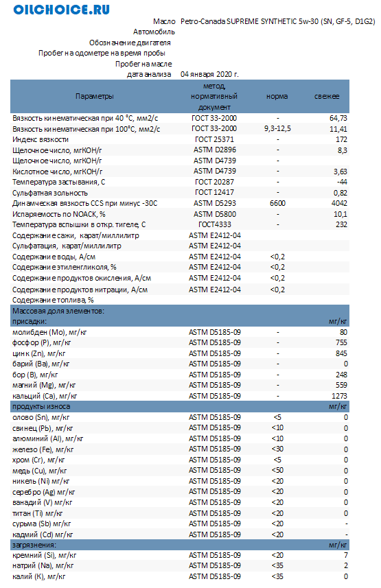Click the железо (Fe) norm <30
Image resolution: width=381 pixels, height=588 pixels.
click(277, 449)
